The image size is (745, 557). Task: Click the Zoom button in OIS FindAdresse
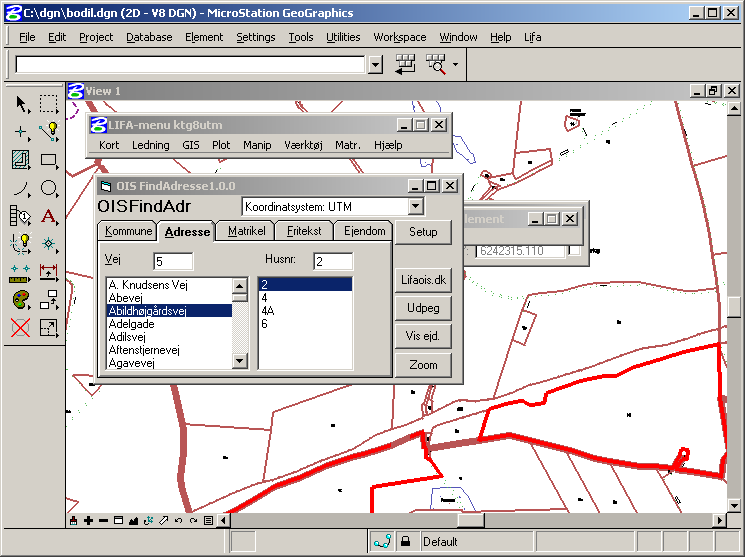click(423, 365)
